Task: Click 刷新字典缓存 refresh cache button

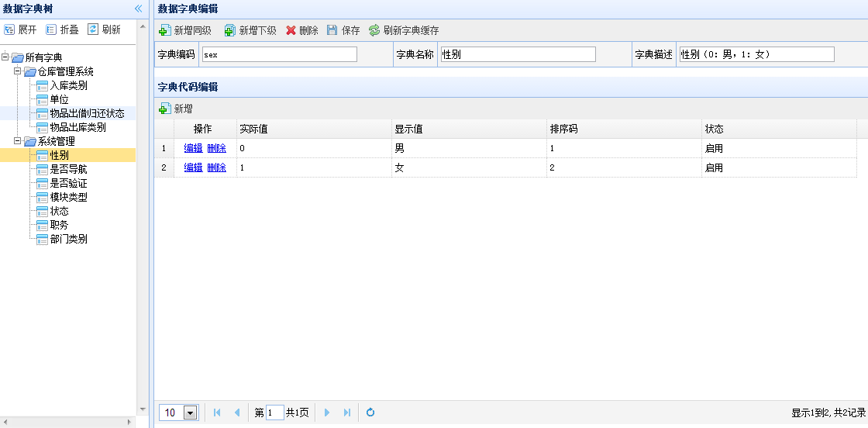Action: pyautogui.click(x=404, y=30)
